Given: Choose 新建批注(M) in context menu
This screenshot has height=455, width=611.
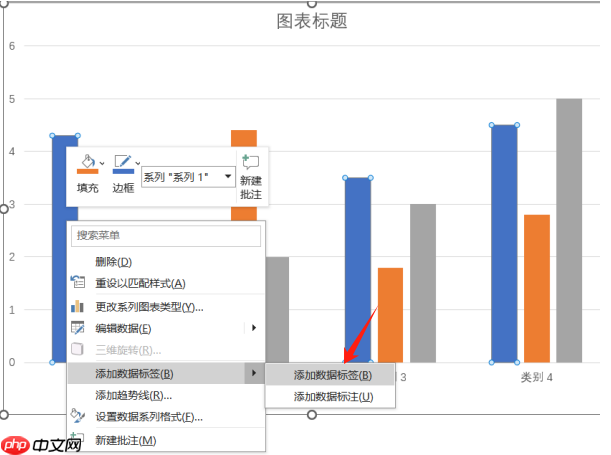Looking at the screenshot, I should pyautogui.click(x=126, y=441).
